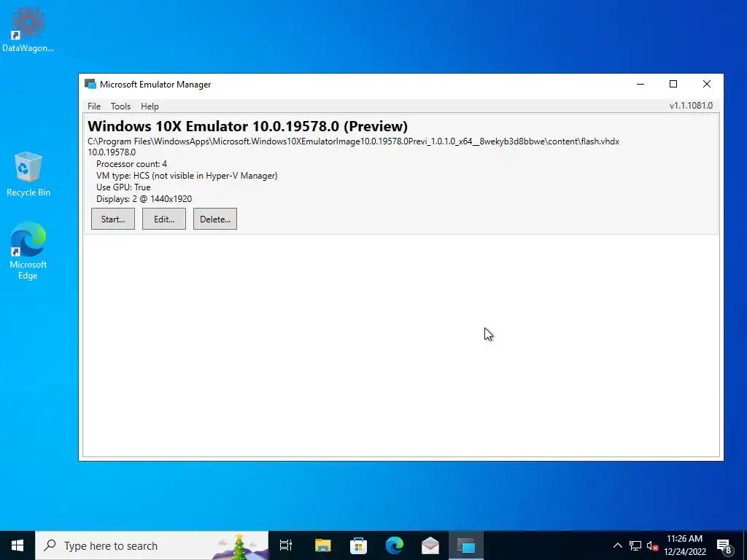Open Task View from the taskbar
The height and width of the screenshot is (560, 747).
coord(286,545)
